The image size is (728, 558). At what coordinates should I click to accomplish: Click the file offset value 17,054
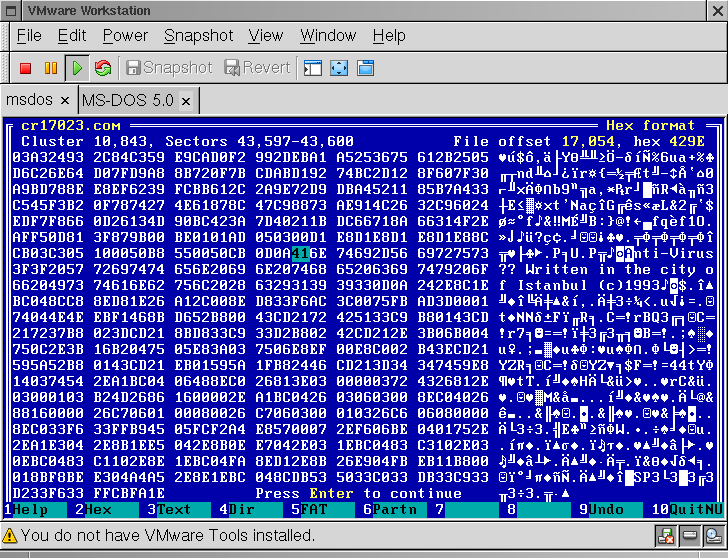(588, 142)
